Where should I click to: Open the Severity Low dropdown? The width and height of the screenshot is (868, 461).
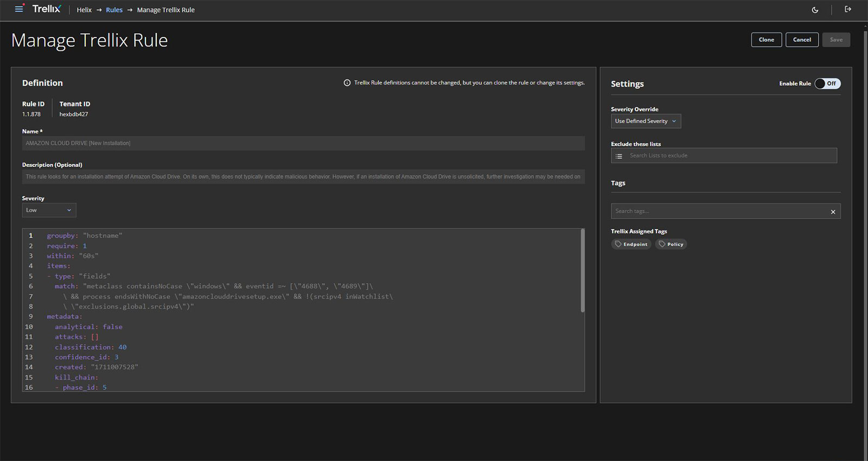[49, 210]
